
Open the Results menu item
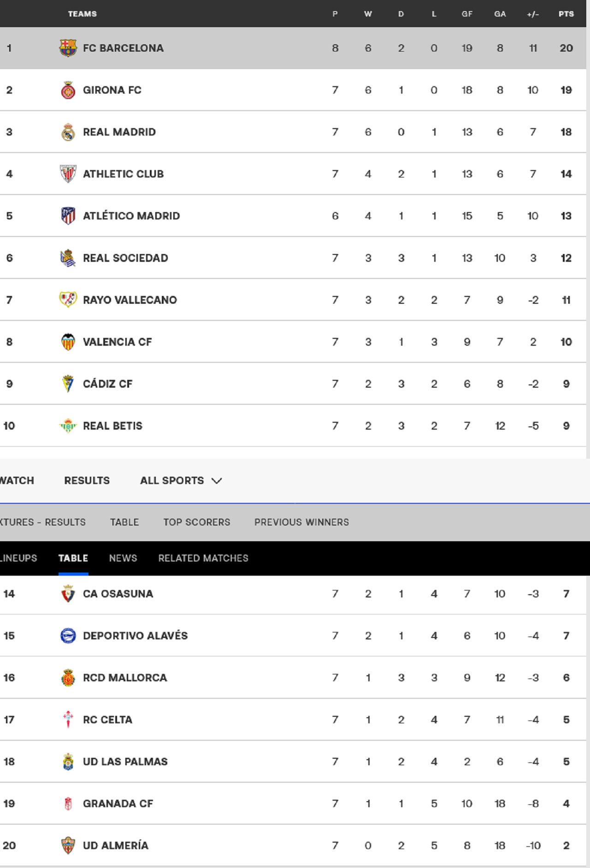(x=87, y=480)
